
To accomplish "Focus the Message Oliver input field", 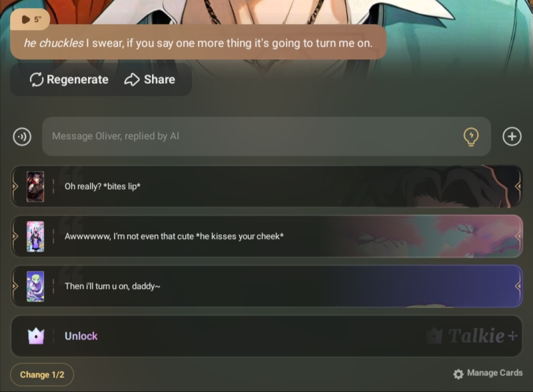I will click(266, 136).
